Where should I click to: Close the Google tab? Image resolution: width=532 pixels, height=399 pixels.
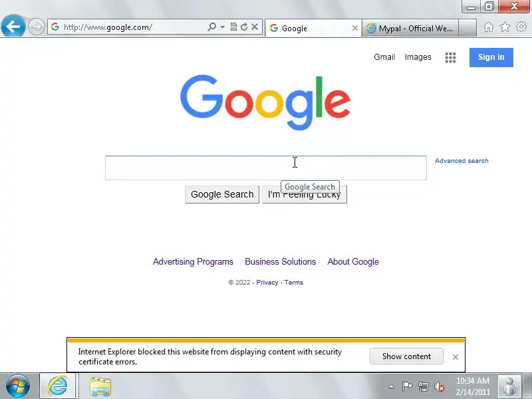click(x=355, y=28)
